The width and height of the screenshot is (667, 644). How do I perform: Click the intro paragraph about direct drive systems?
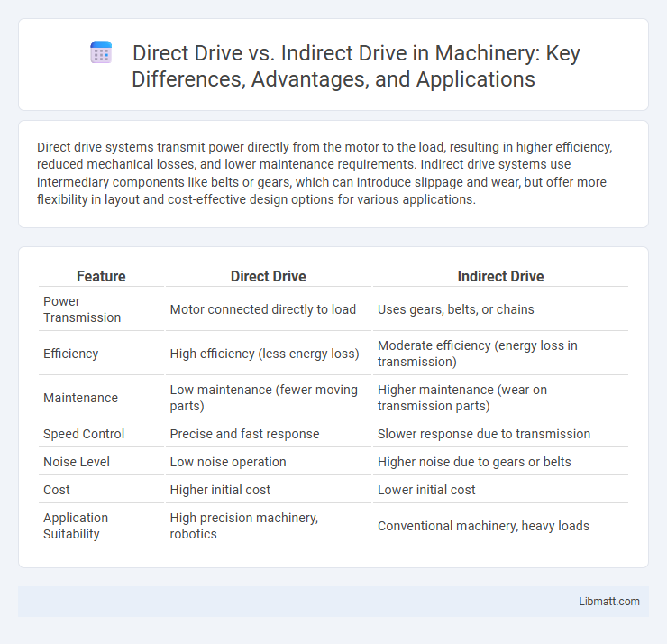(324, 173)
